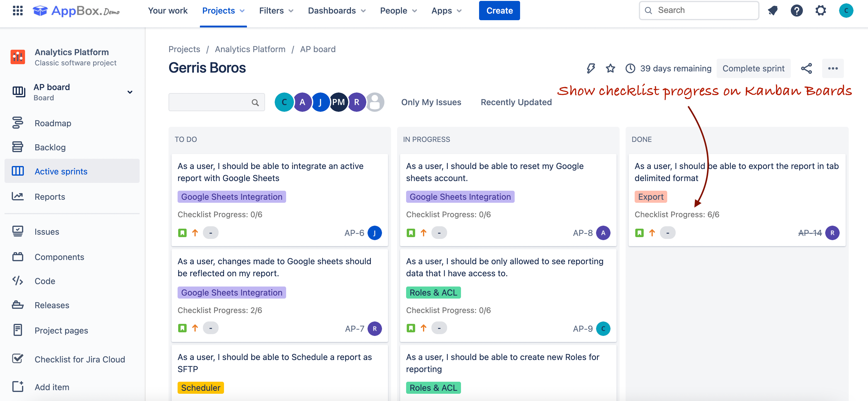Click the automation lightning bolt icon

[x=591, y=68]
